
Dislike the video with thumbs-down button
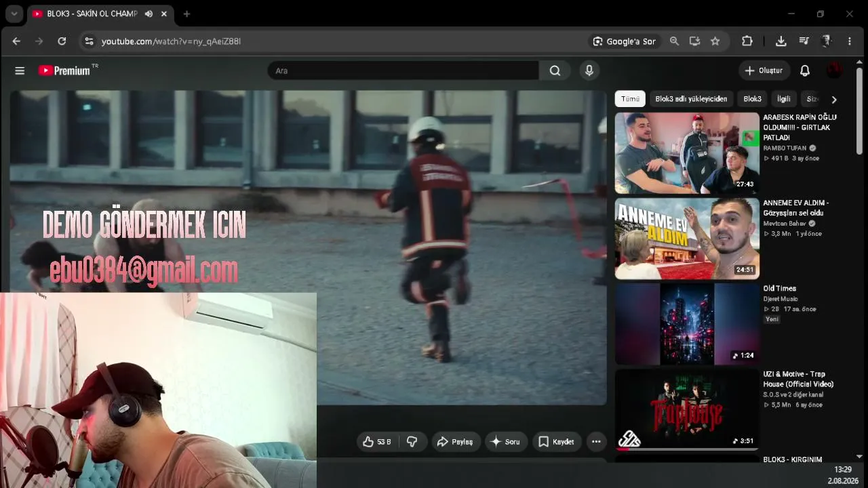pos(412,442)
